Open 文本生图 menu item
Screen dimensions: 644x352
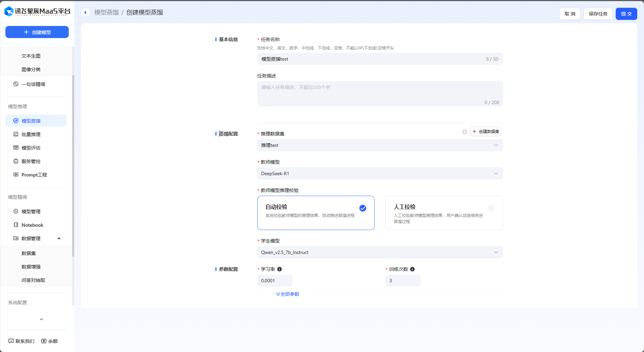tap(31, 56)
